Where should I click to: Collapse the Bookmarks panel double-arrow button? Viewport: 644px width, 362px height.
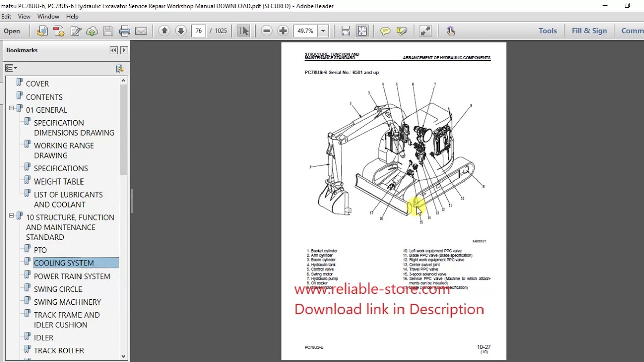coord(114,50)
